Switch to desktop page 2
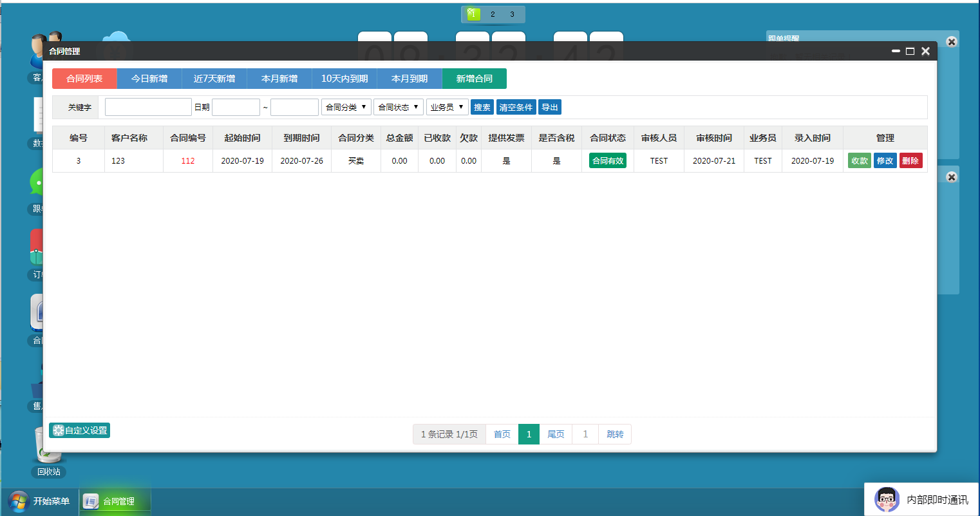980x516 pixels. (x=493, y=14)
